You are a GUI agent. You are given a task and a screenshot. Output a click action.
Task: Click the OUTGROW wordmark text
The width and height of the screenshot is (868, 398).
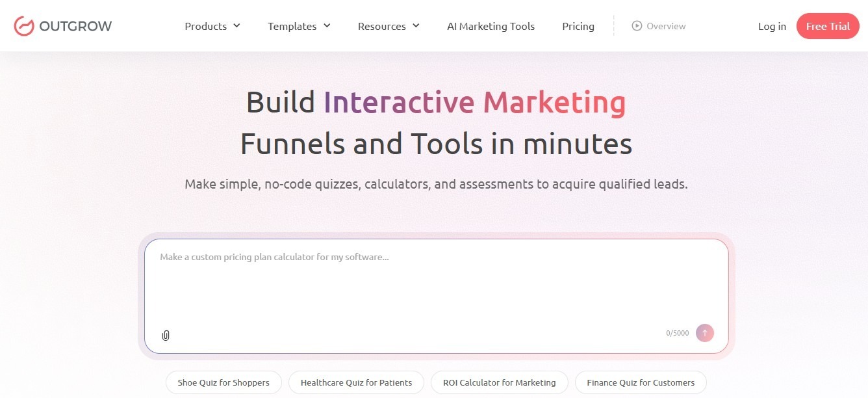point(75,27)
